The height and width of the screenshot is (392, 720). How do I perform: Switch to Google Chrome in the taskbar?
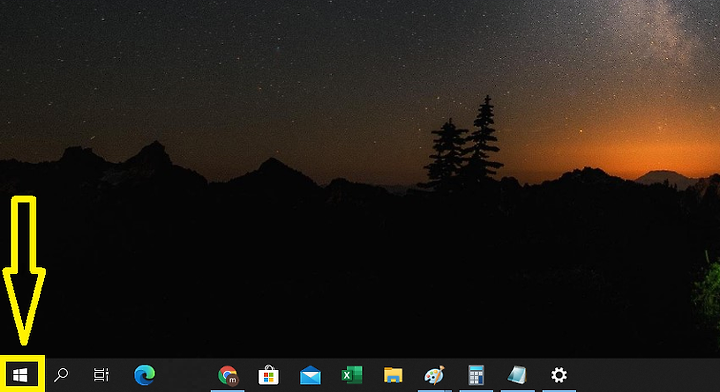point(228,375)
